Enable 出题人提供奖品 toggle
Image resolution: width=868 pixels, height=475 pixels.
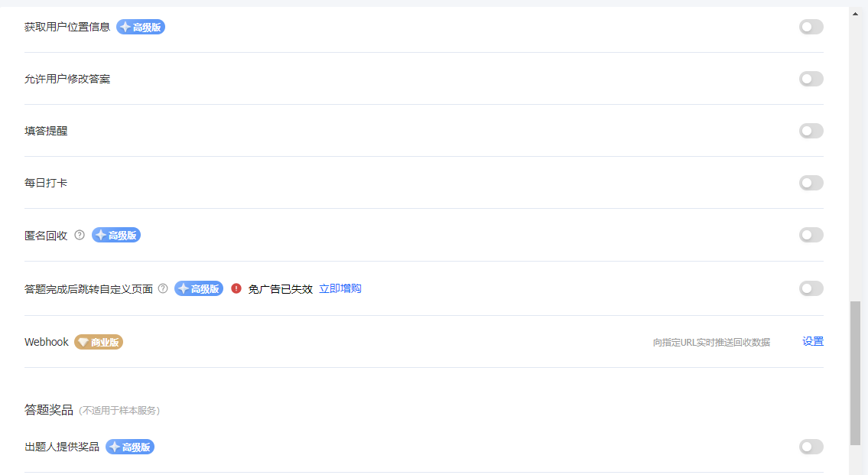pos(811,447)
